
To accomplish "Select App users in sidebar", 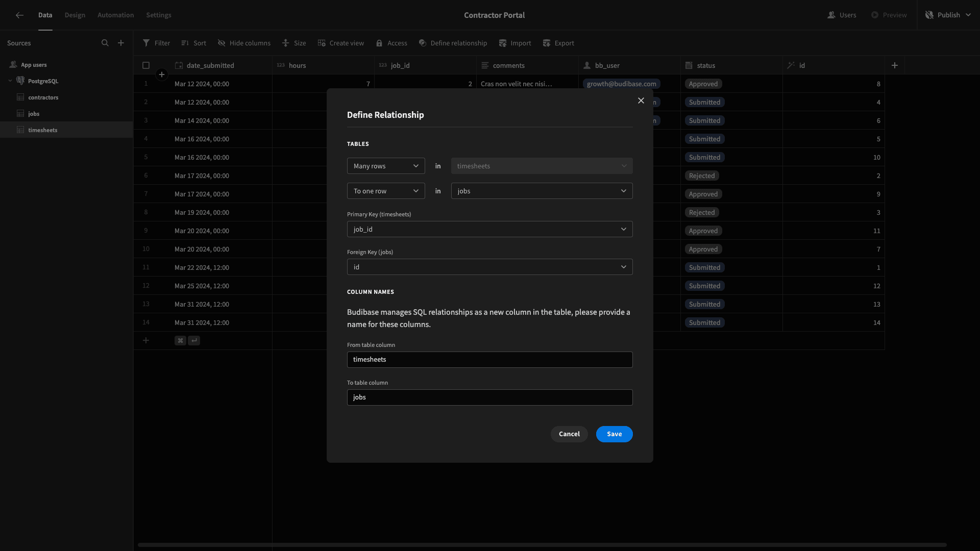I will [66, 64].
